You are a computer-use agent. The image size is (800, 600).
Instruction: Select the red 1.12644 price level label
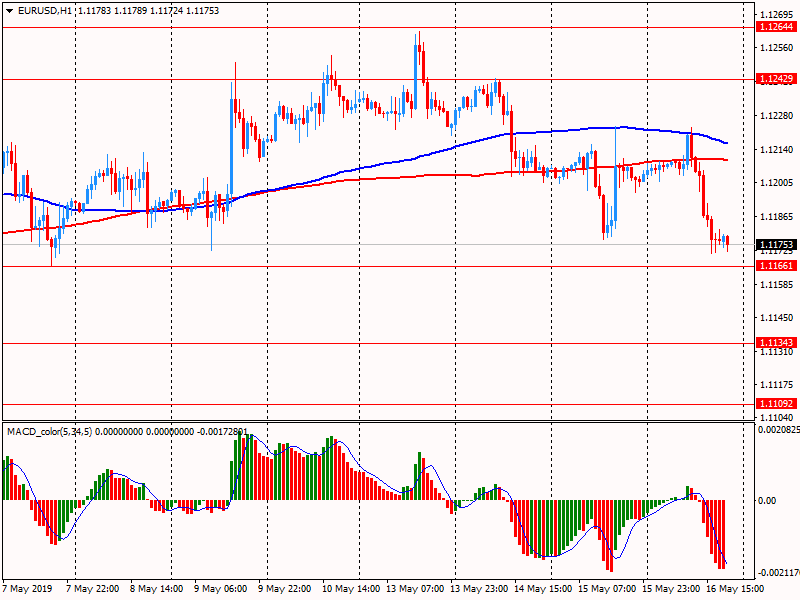(775, 27)
